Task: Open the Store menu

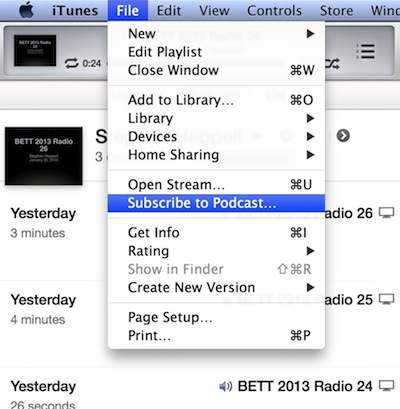Action: [336, 11]
